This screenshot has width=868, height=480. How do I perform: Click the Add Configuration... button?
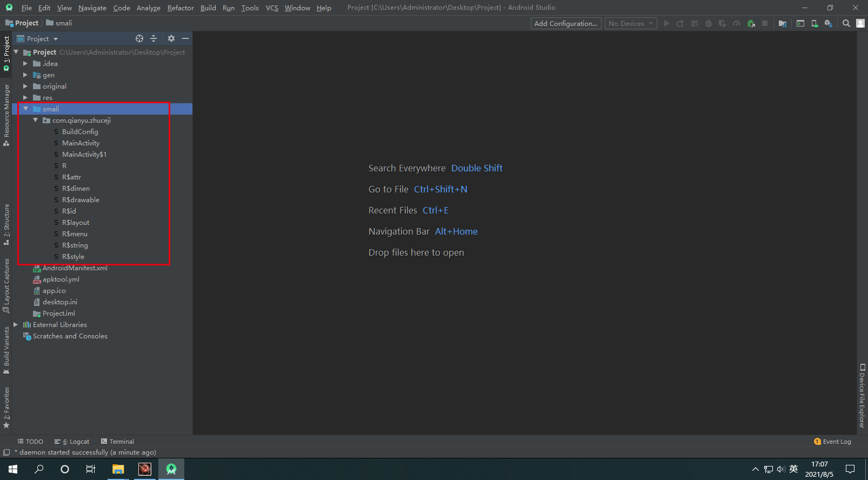pyautogui.click(x=566, y=23)
